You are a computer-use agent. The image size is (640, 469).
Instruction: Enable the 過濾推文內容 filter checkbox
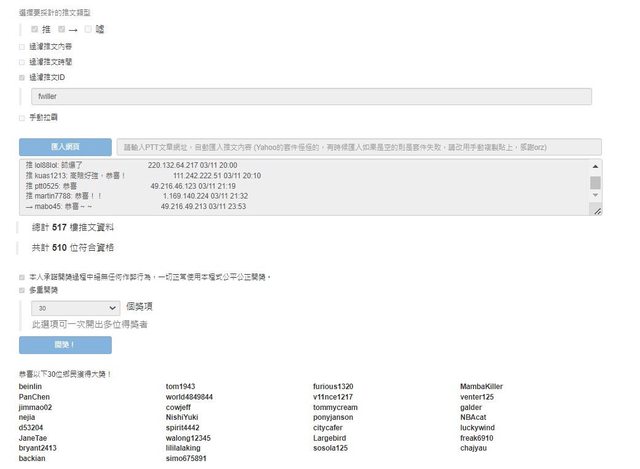(x=22, y=46)
